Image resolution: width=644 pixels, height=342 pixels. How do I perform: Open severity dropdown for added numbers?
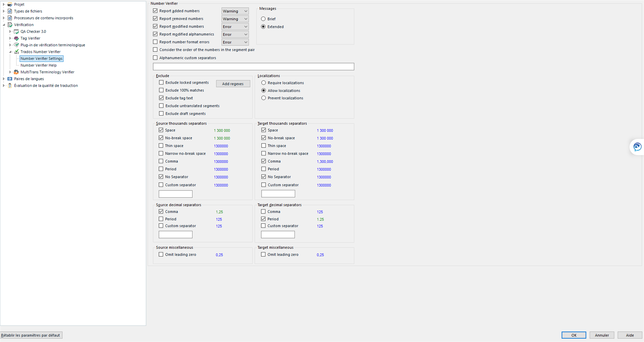(x=235, y=11)
